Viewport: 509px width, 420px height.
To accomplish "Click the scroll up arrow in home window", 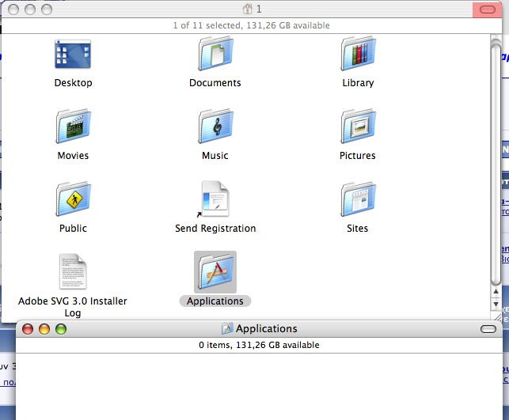I will click(496, 291).
